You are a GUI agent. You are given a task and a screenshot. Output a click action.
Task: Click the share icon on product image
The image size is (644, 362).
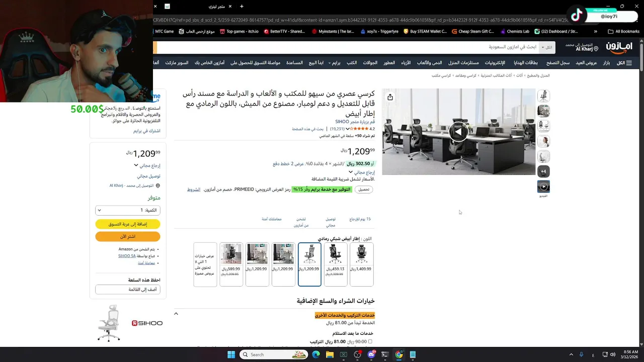click(390, 97)
